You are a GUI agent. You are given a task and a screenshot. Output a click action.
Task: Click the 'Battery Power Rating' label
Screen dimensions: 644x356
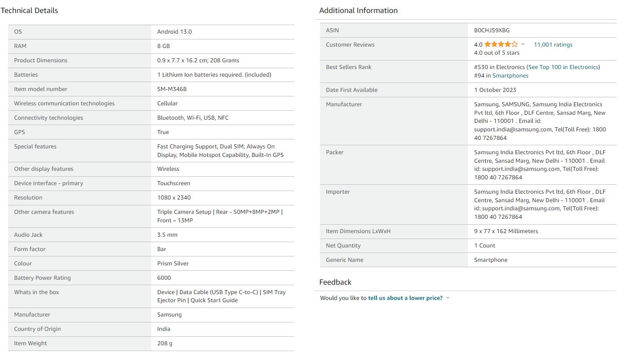42,278
